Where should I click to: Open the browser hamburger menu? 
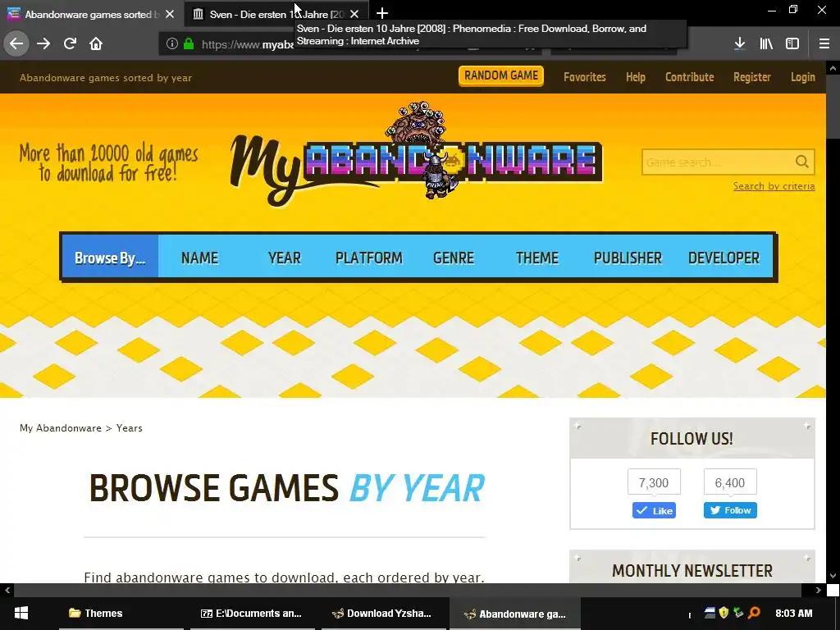(824, 44)
